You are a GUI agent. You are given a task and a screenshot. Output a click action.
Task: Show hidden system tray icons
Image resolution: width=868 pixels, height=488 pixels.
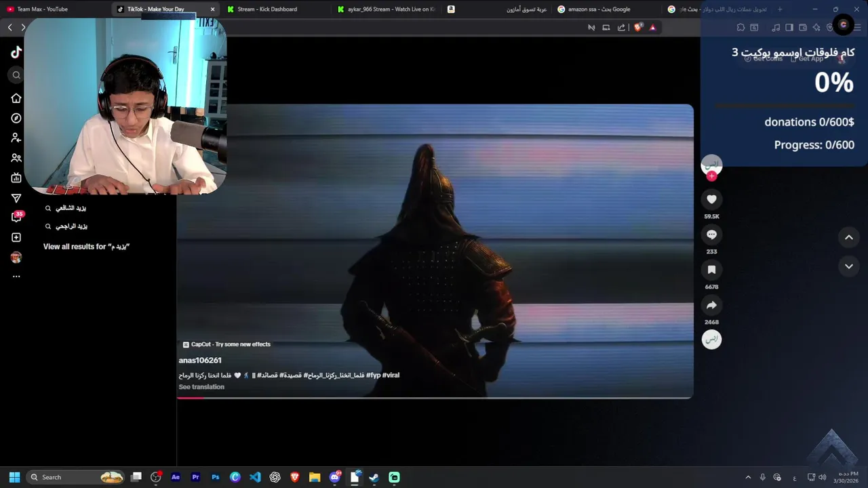click(x=748, y=477)
